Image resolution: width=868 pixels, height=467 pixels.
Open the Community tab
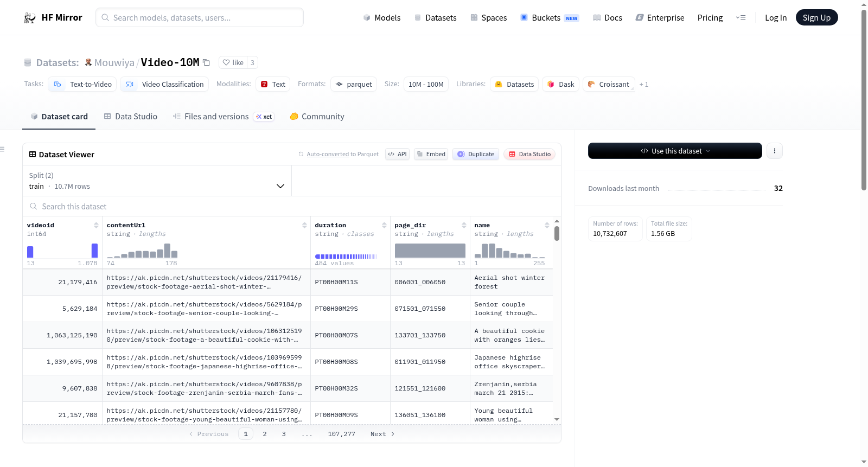[x=317, y=117]
